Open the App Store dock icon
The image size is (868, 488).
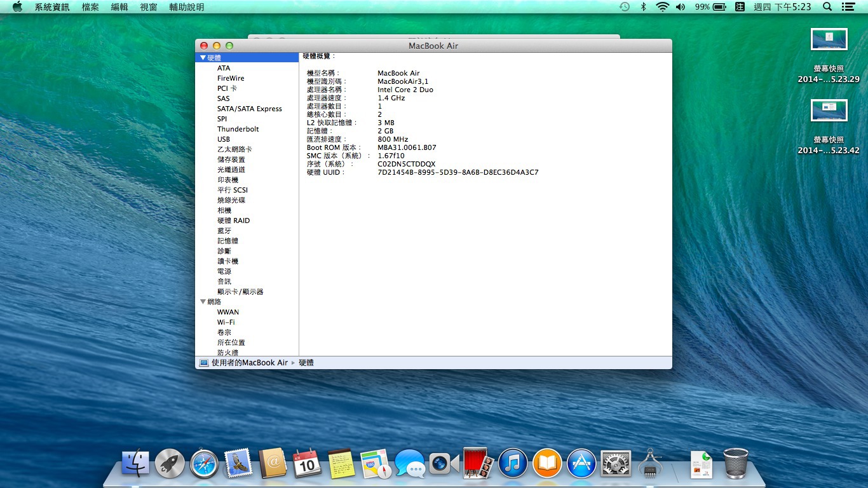(x=581, y=464)
